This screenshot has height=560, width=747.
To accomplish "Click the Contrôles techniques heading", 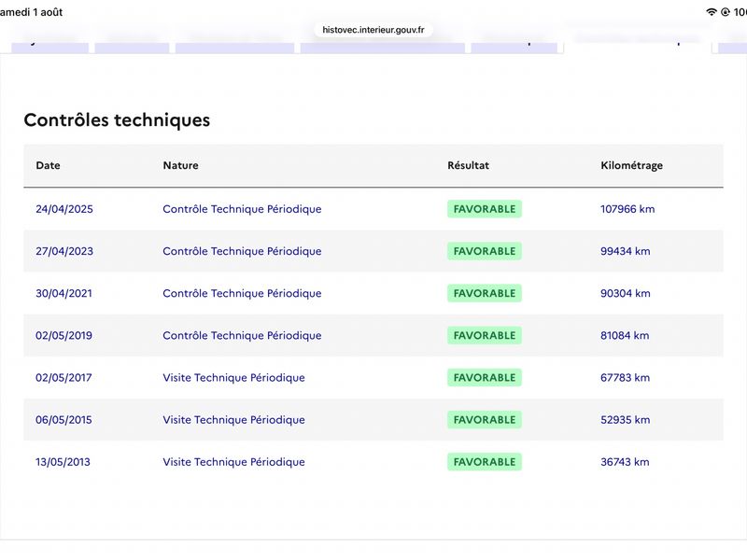I will coord(117,120).
